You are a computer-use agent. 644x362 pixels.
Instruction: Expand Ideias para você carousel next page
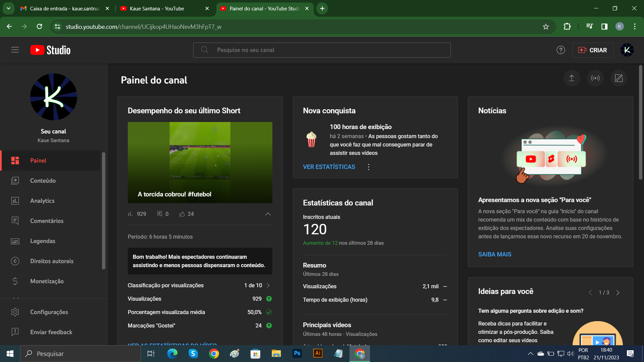tap(619, 292)
